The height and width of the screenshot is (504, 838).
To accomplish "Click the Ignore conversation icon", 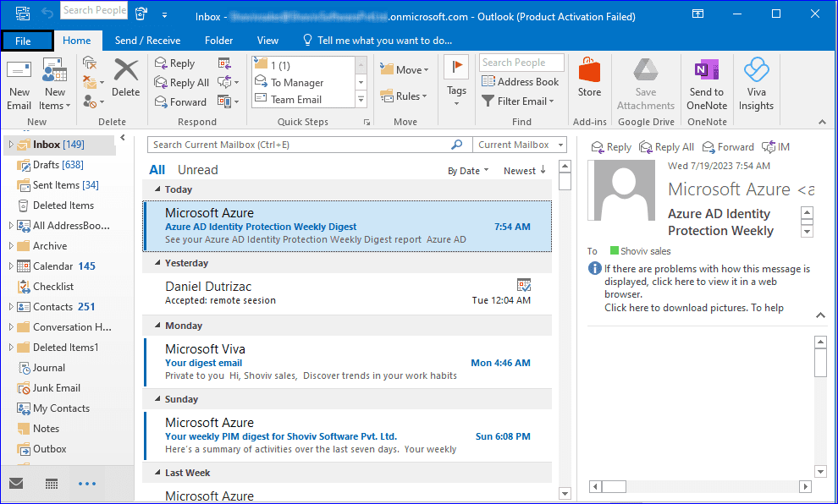I will coord(90,63).
